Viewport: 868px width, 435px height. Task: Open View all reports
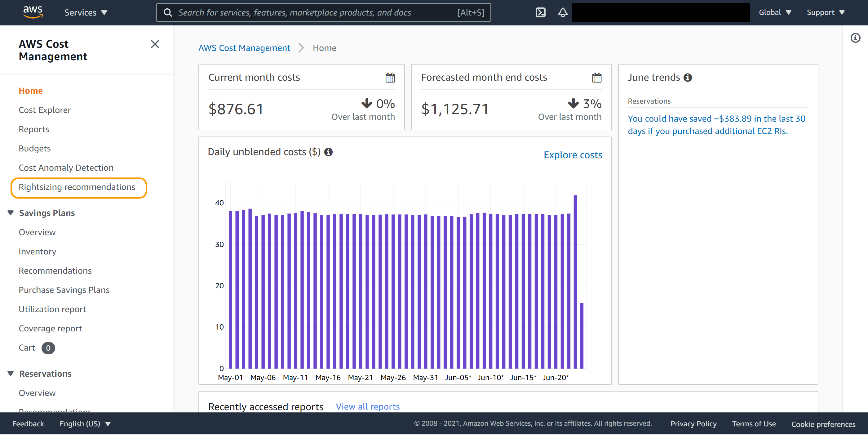pyautogui.click(x=368, y=406)
